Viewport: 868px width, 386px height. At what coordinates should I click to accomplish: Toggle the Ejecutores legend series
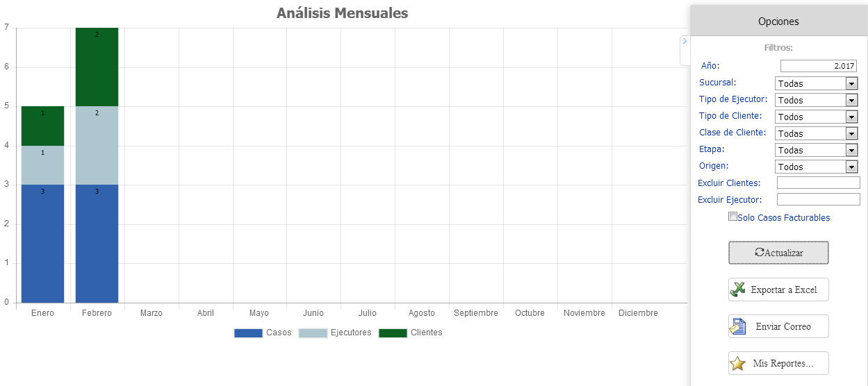pos(313,333)
